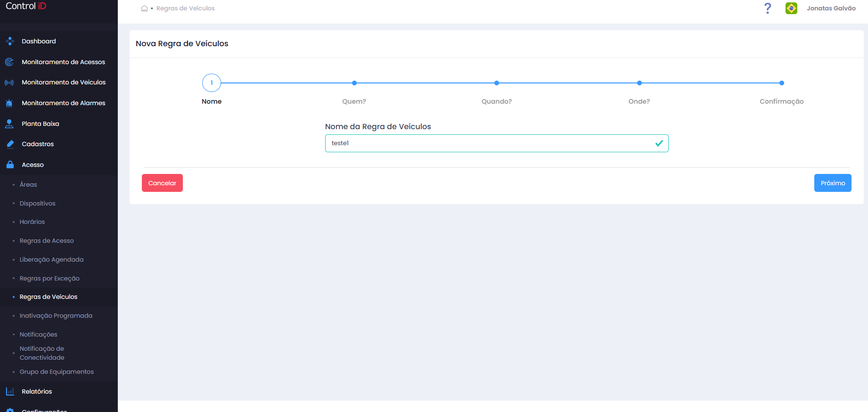Click the Nome da Regra de Veículos field
868x412 pixels.
pyautogui.click(x=497, y=143)
